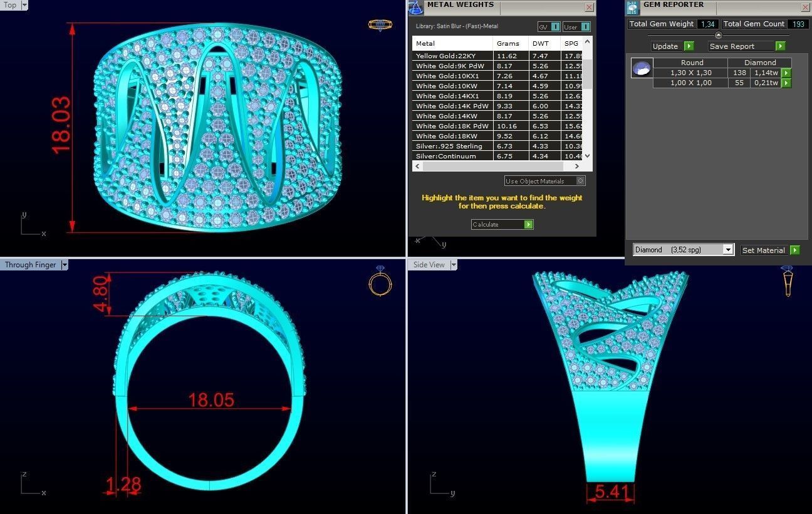
Task: Select the White Gold:14KX1 row
Action: point(497,96)
